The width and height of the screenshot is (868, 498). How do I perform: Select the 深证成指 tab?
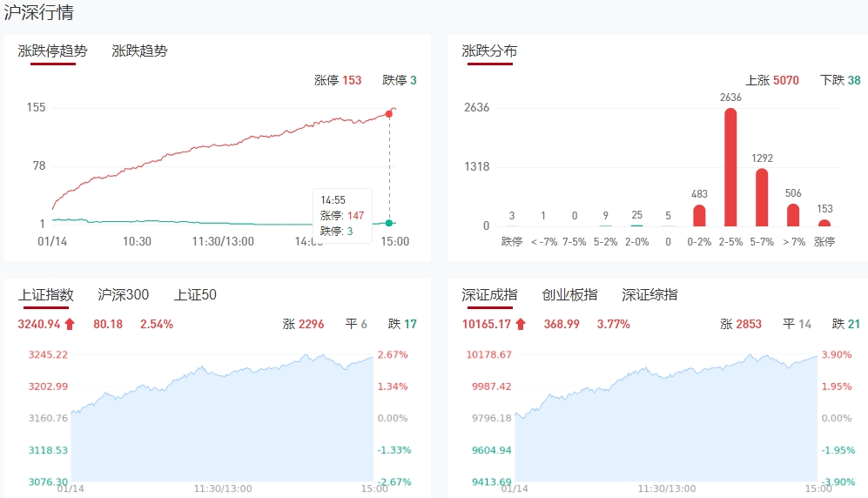tap(489, 294)
